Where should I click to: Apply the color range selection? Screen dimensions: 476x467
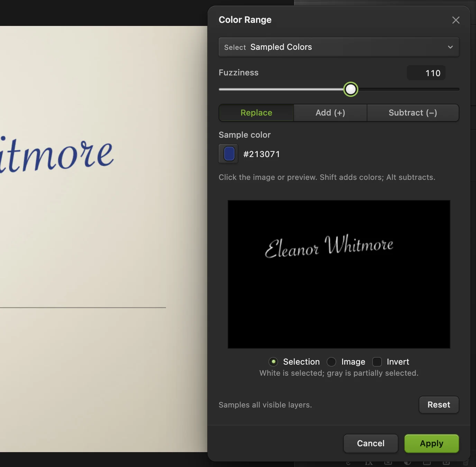click(431, 443)
